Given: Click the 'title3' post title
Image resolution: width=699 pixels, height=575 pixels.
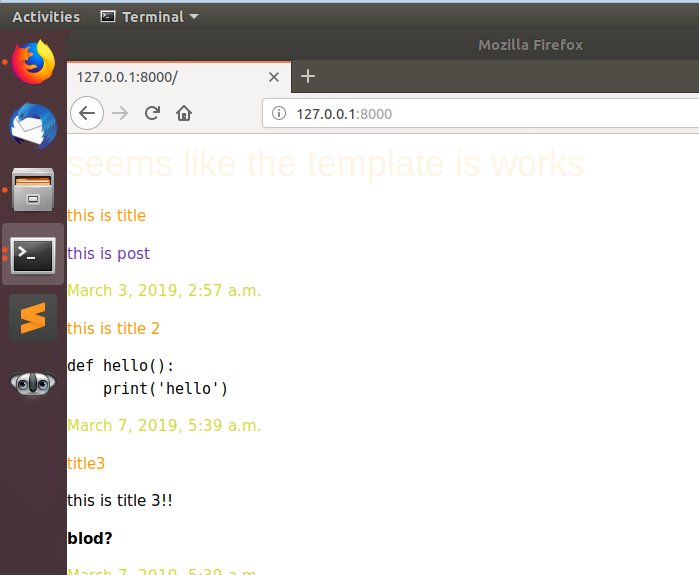Looking at the screenshot, I should pos(86,464).
